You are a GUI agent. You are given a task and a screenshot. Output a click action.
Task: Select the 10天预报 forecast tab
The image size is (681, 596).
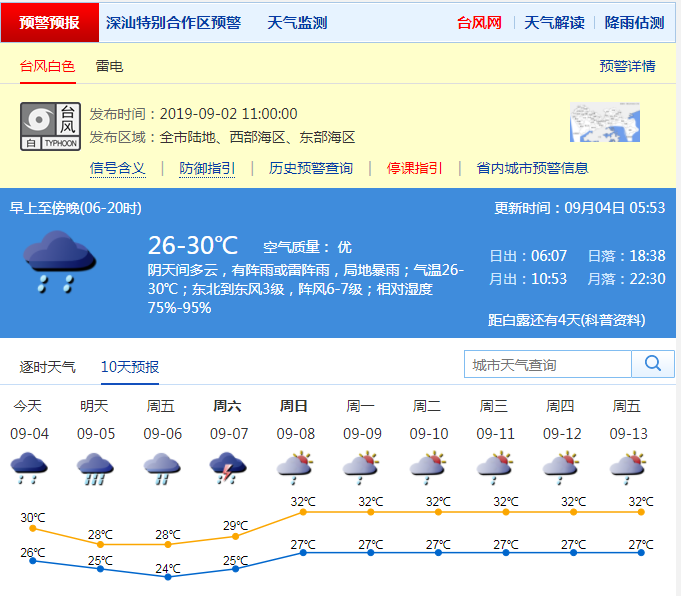[x=129, y=367]
